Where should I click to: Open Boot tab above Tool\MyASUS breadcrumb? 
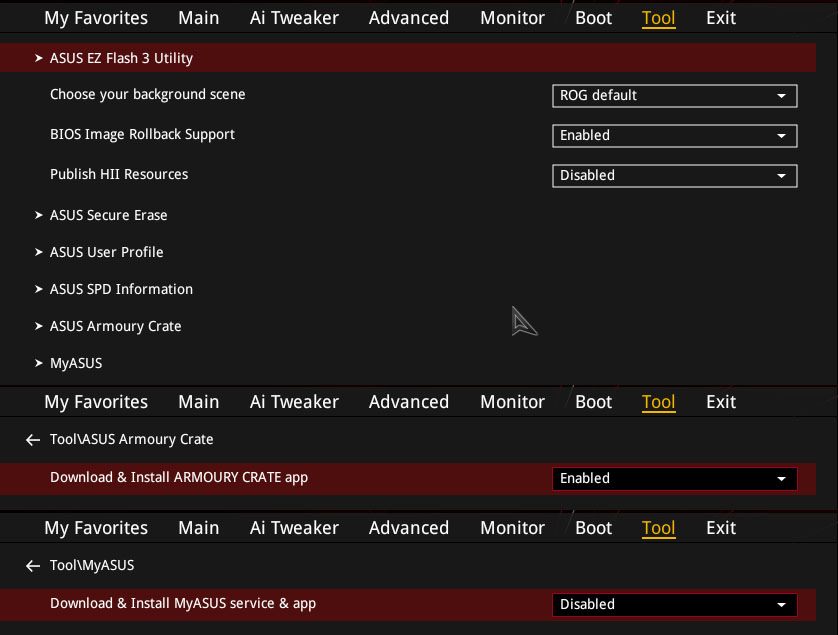pyautogui.click(x=594, y=528)
